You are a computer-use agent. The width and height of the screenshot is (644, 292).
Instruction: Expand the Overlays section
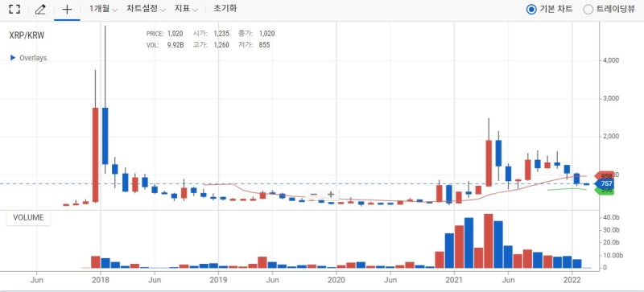tap(28, 58)
